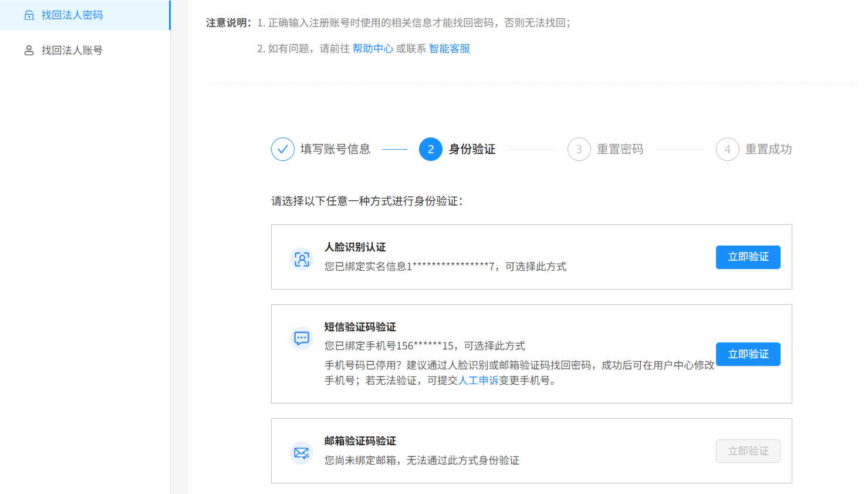
Task: Click the face recognition scan icon
Action: pyautogui.click(x=302, y=259)
